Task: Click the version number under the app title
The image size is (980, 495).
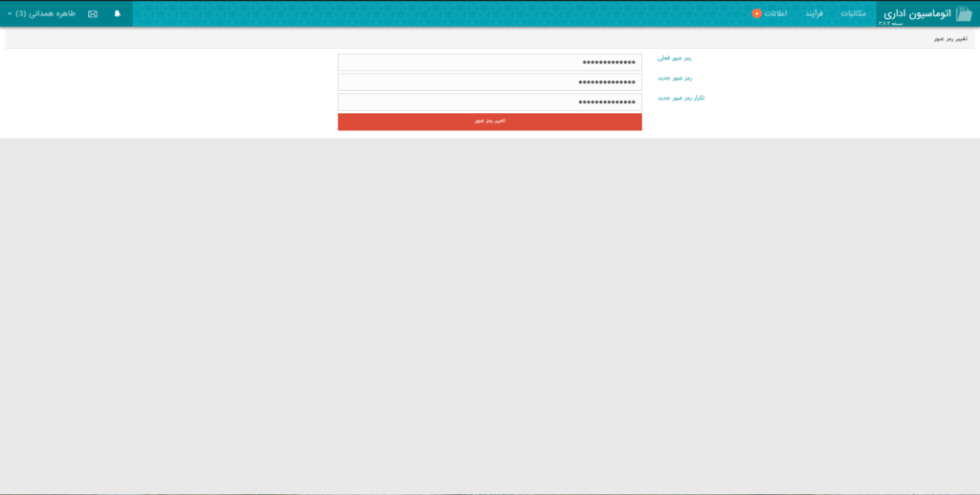Action: click(891, 23)
